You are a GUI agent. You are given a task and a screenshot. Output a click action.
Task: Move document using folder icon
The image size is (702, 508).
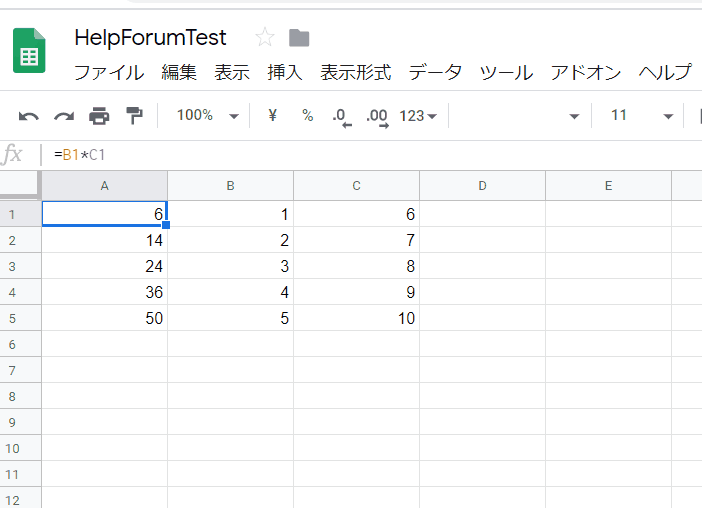point(299,38)
